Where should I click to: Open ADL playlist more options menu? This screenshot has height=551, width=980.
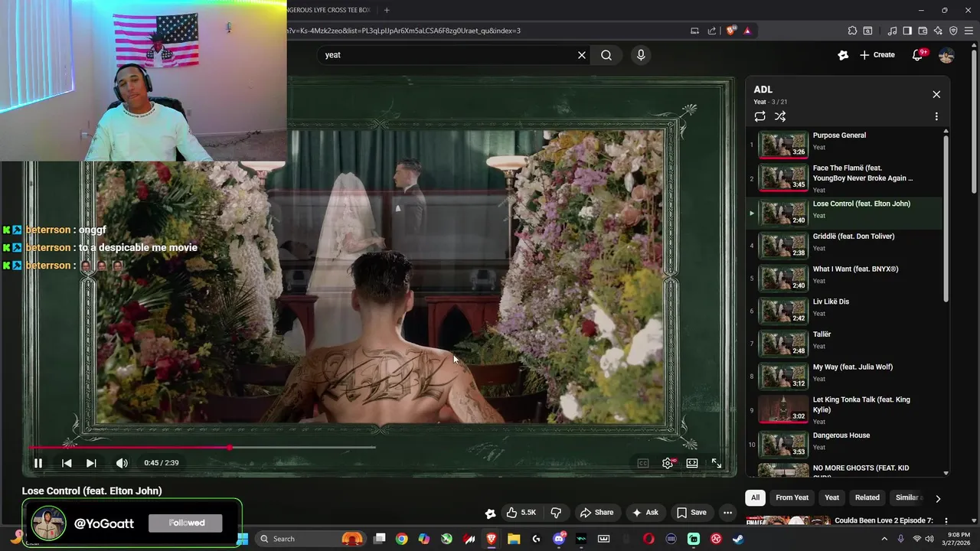pyautogui.click(x=936, y=116)
